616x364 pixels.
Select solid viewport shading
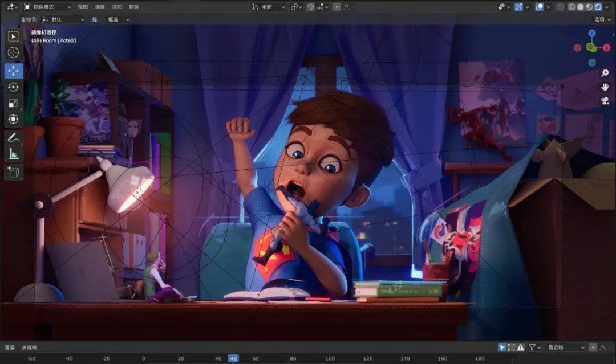pyautogui.click(x=580, y=7)
